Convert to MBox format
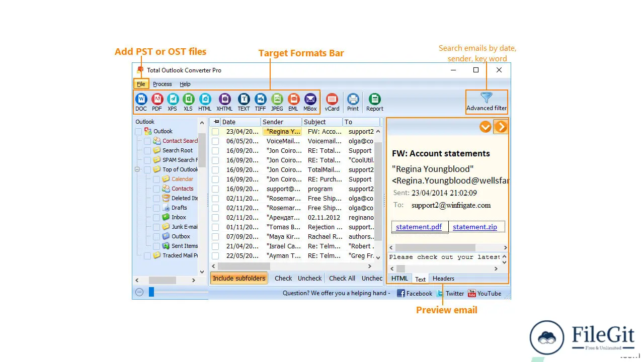Screen dimensions: 644x362 (x=310, y=102)
